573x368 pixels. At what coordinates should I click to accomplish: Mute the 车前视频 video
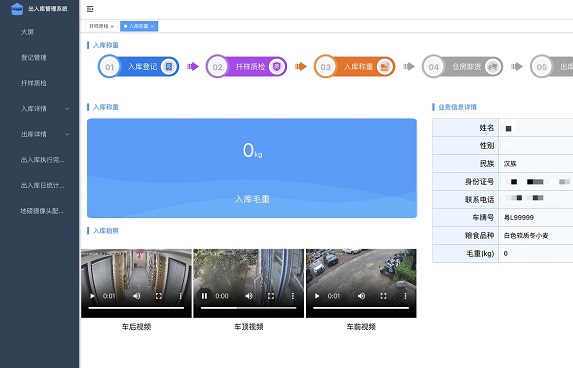[x=361, y=296]
